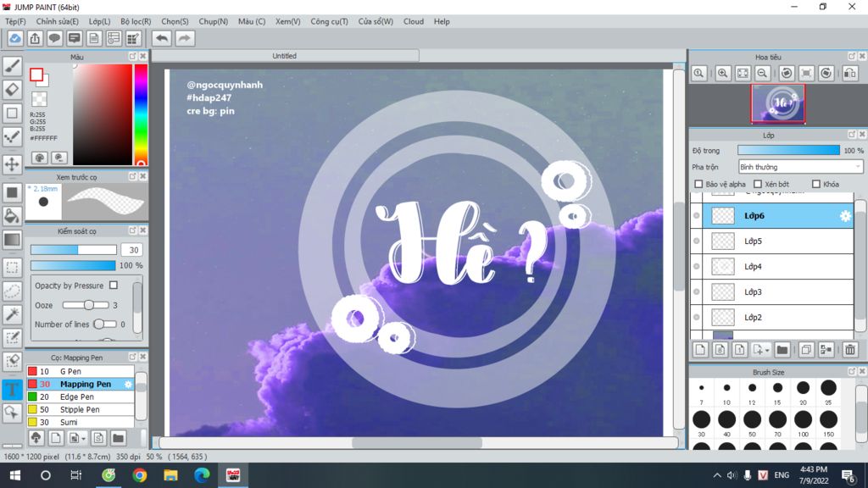Toggle visibility of Lớp6 layer
This screenshot has width=868, height=488.
697,216
